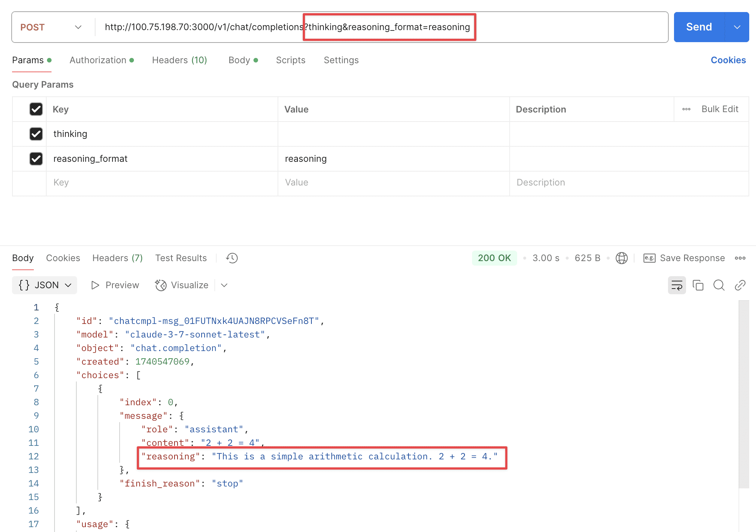Viewport: 756px width, 532px height.
Task: Click the 3.00 s response time
Action: tap(546, 258)
